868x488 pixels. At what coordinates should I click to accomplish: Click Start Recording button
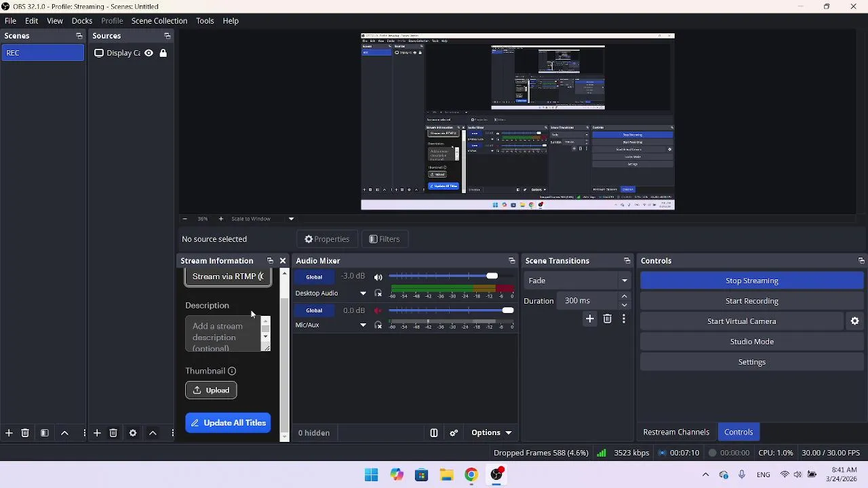click(752, 301)
